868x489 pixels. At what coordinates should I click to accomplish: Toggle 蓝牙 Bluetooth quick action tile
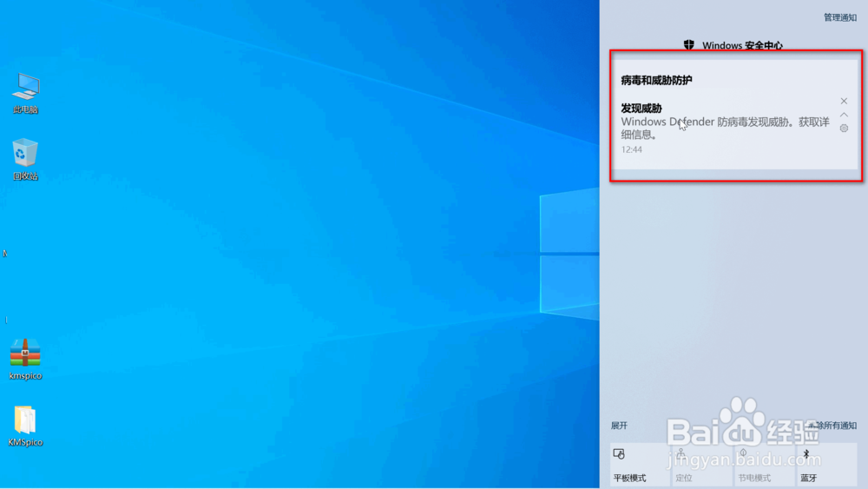(826, 465)
